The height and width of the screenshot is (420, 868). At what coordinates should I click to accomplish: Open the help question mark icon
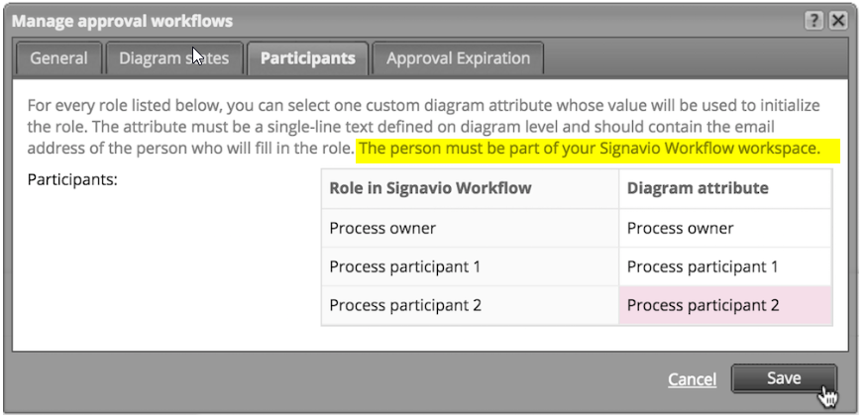coord(814,21)
